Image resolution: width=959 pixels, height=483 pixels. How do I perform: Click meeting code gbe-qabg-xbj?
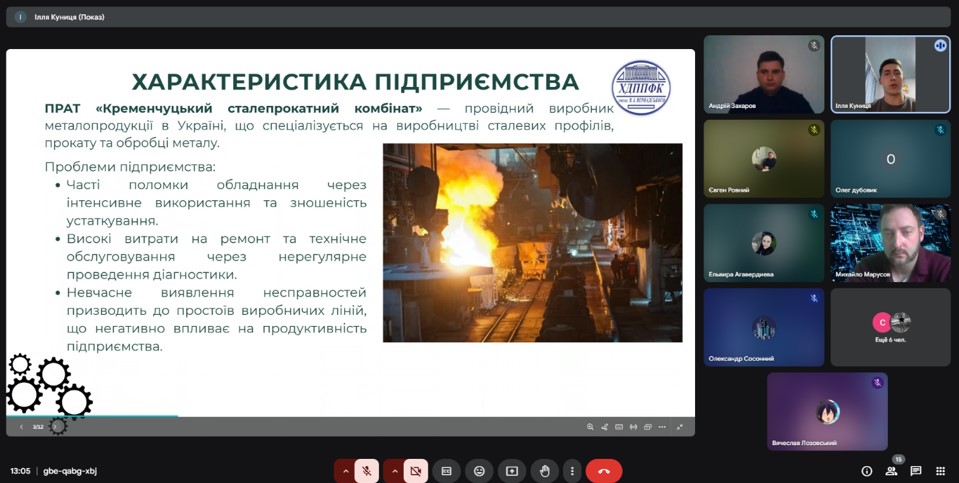pyautogui.click(x=70, y=471)
